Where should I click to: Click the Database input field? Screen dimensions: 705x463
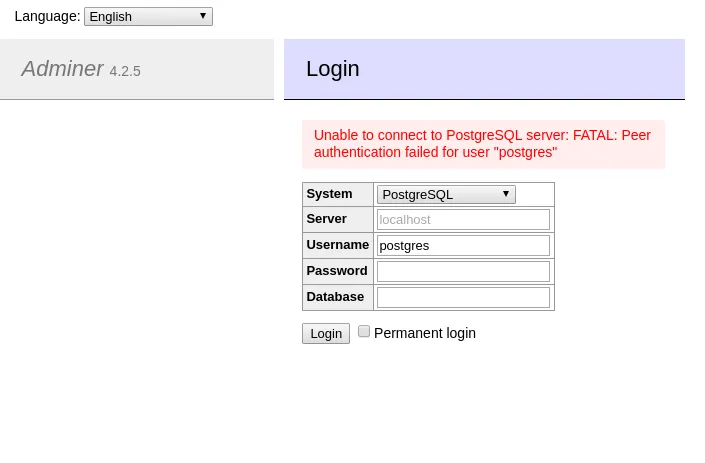pyautogui.click(x=463, y=298)
